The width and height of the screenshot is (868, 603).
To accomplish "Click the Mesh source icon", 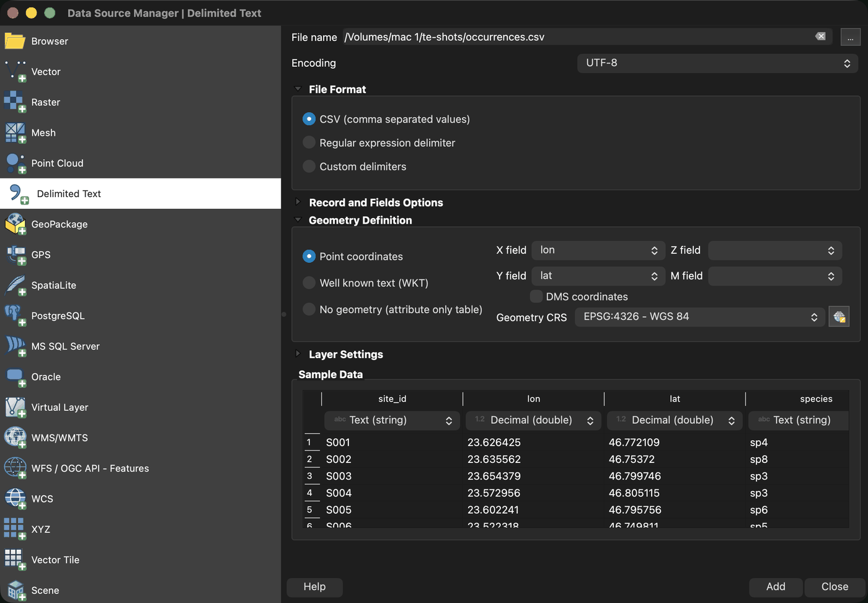I will tap(15, 133).
